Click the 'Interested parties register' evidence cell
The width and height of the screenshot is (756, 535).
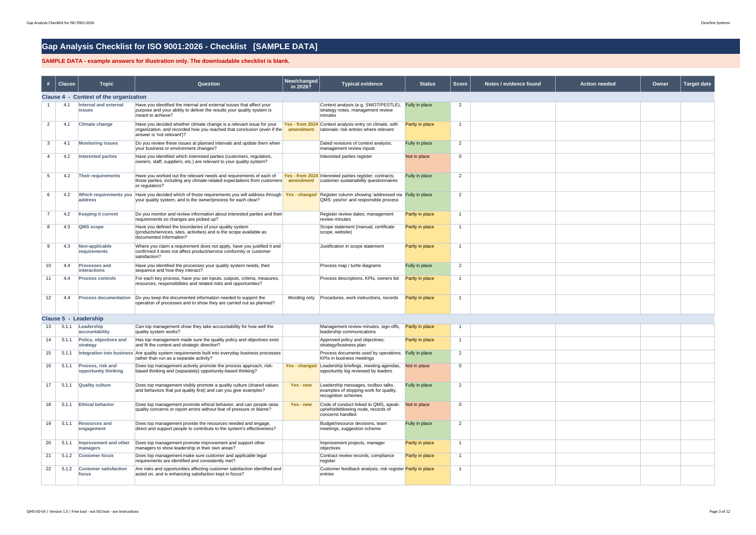(362, 163)
